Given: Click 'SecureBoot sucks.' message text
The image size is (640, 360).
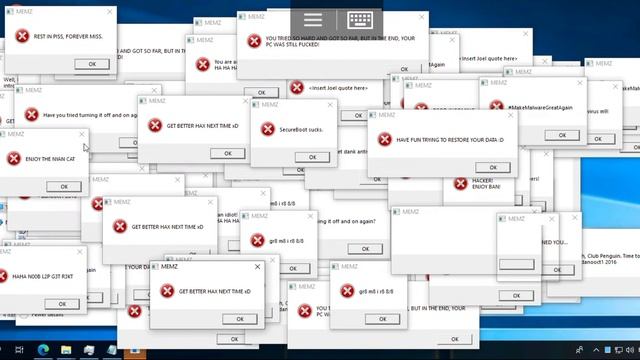Looking at the screenshot, I should click(301, 129).
